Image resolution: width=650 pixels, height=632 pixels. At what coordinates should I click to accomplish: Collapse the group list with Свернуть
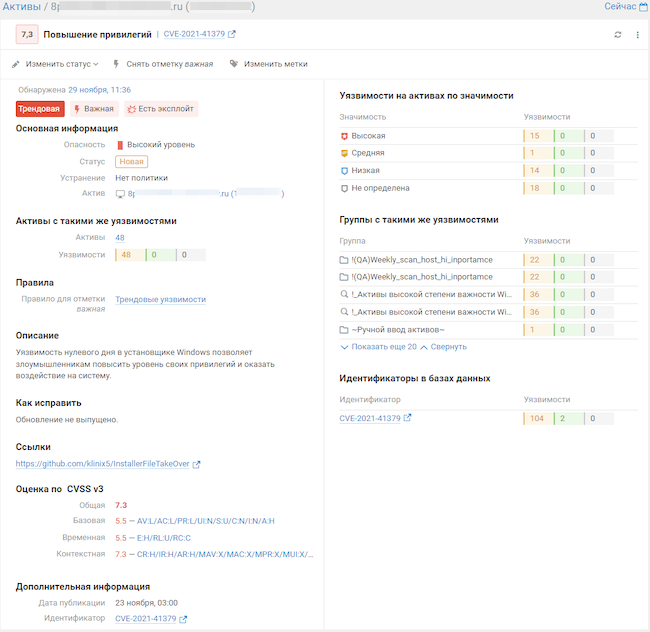coord(443,347)
